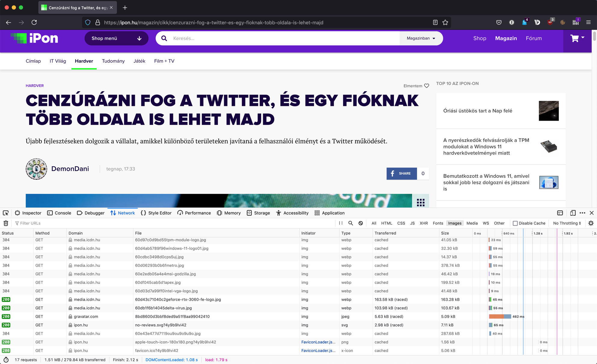Filter requests by All types
Screen dimensions: 597x364
pos(374,223)
